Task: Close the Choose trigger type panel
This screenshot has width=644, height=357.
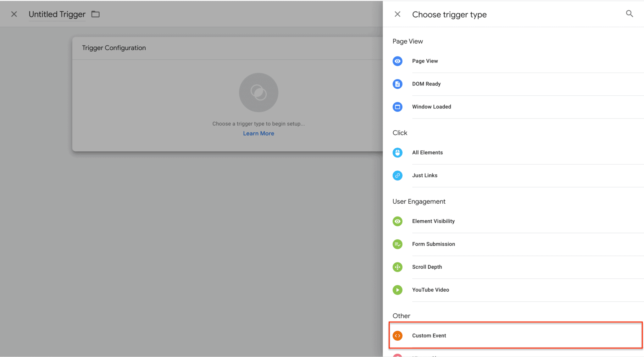Action: pos(397,14)
